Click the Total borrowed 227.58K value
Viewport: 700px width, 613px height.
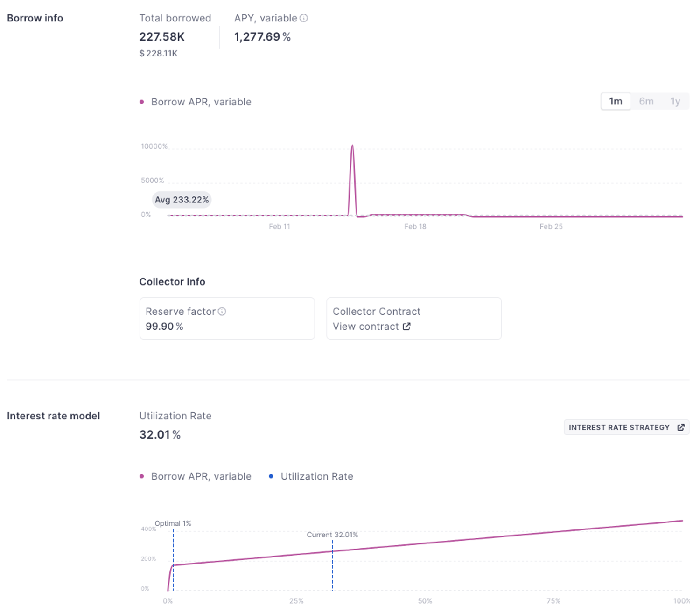[x=162, y=37]
